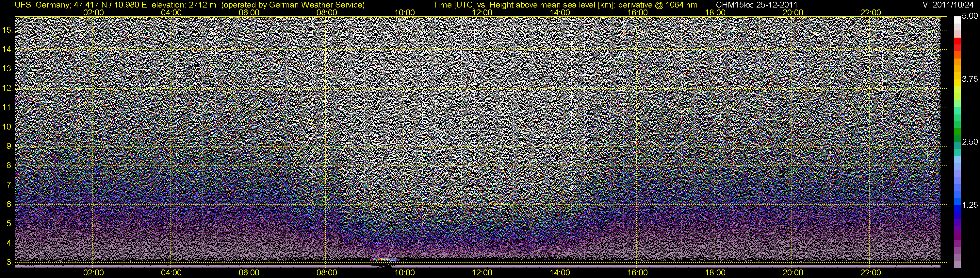
Task: Click the red section of colorbar
Action: coord(957,44)
